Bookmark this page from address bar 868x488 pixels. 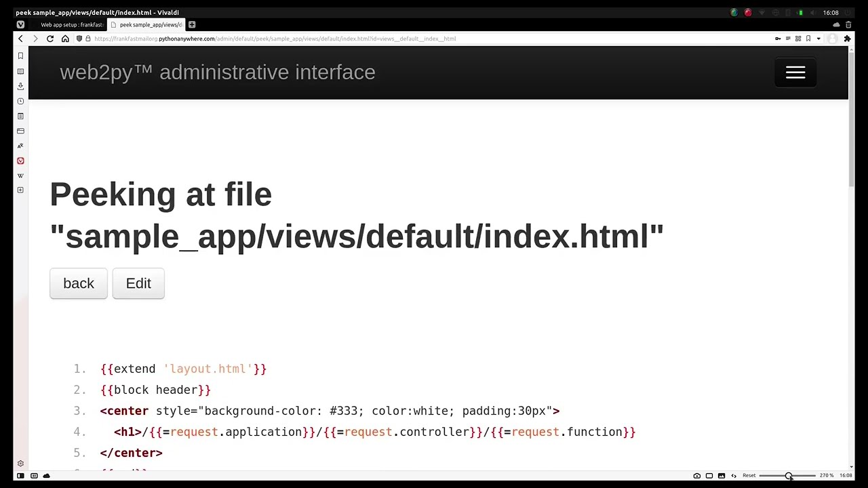pyautogui.click(x=808, y=39)
